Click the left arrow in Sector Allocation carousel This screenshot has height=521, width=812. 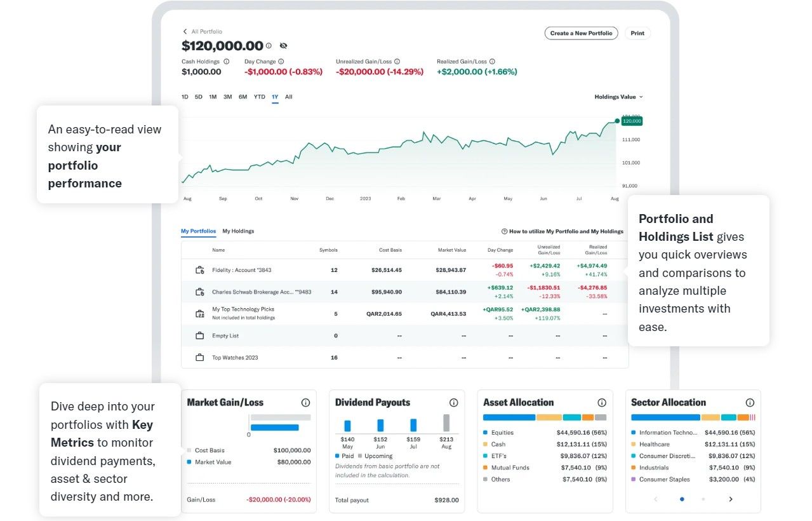pyautogui.click(x=655, y=499)
